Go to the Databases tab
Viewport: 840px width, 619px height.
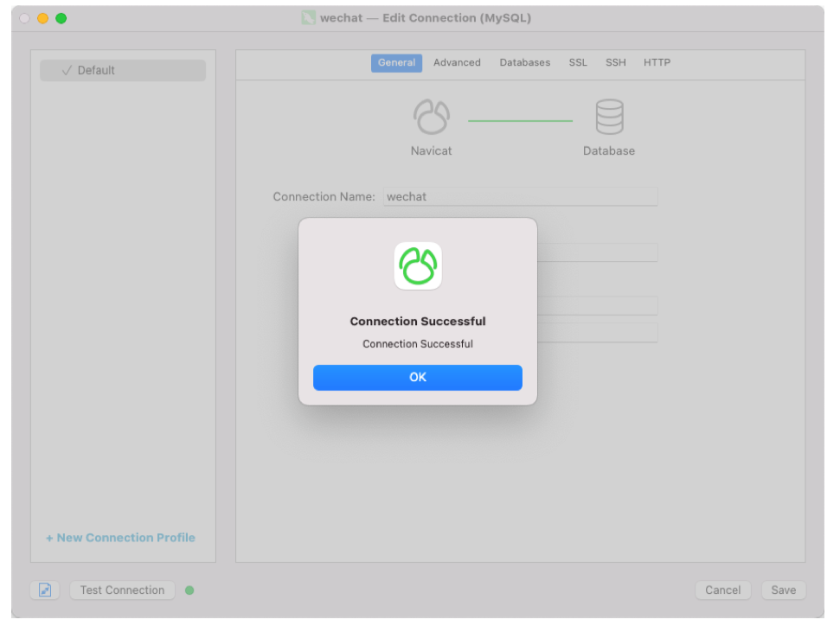tap(524, 63)
